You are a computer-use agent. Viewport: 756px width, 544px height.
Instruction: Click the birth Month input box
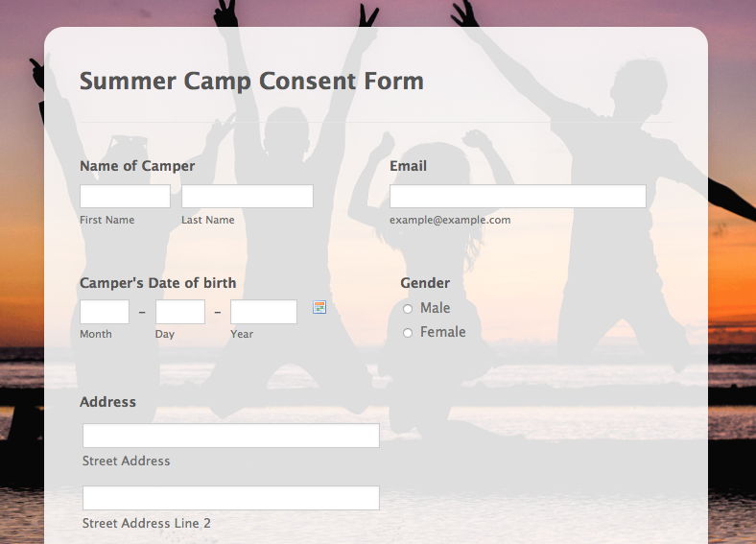click(x=105, y=312)
